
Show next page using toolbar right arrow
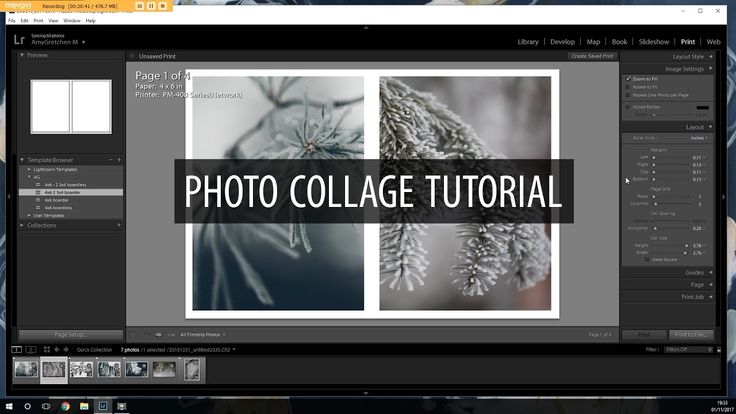tap(159, 335)
